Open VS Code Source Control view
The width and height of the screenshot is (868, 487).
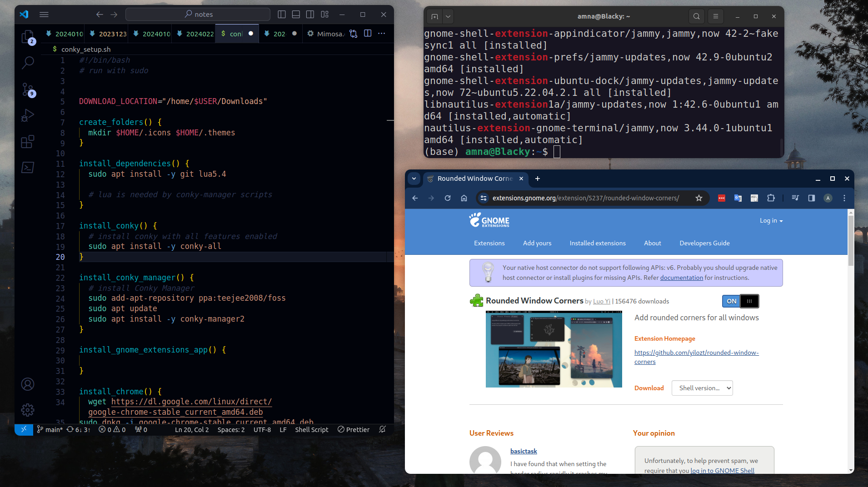tap(28, 89)
